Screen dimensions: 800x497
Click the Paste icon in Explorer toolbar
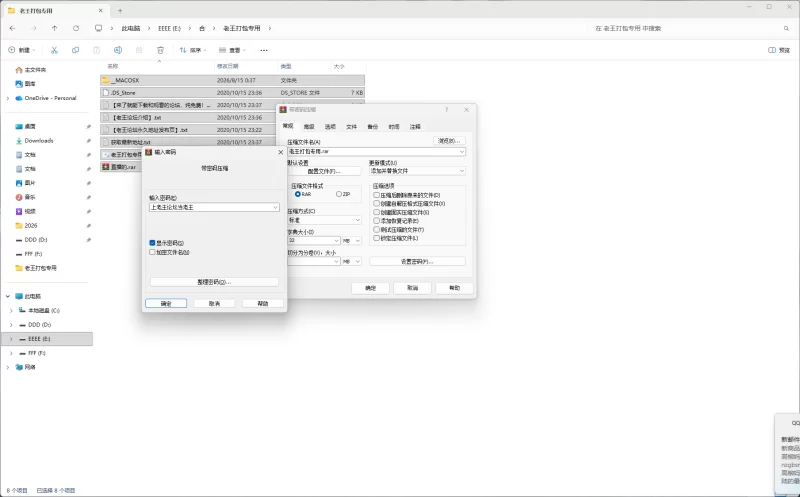pyautogui.click(x=96, y=50)
